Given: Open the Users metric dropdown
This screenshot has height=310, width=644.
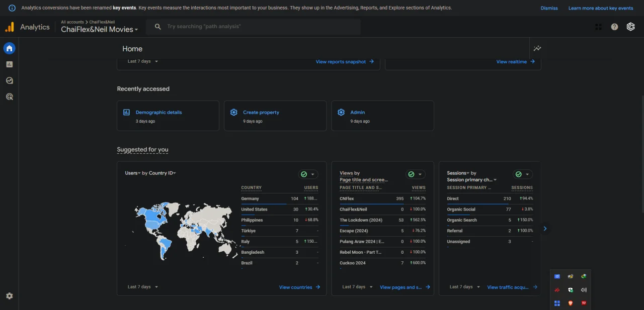Looking at the screenshot, I should pos(133,173).
